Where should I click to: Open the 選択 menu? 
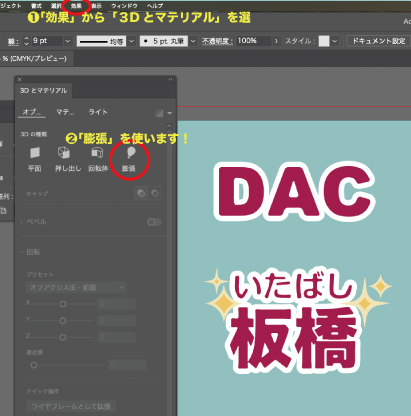click(56, 6)
